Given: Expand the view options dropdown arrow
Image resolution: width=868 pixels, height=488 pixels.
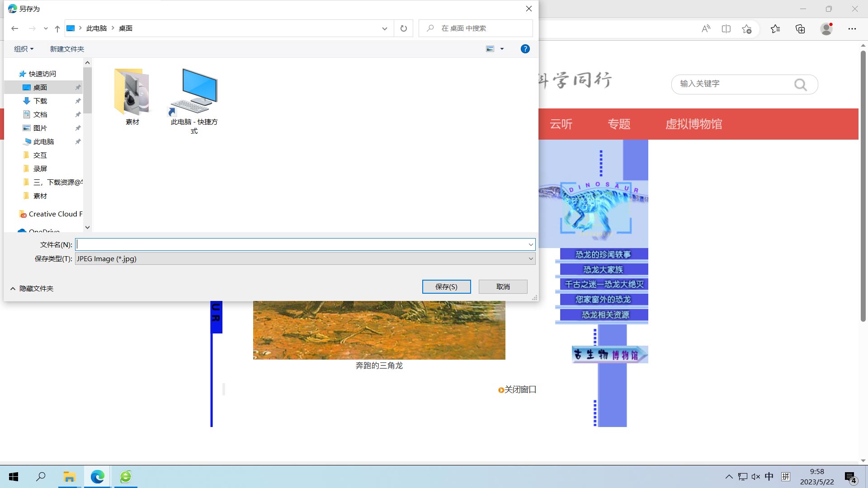Looking at the screenshot, I should [502, 49].
